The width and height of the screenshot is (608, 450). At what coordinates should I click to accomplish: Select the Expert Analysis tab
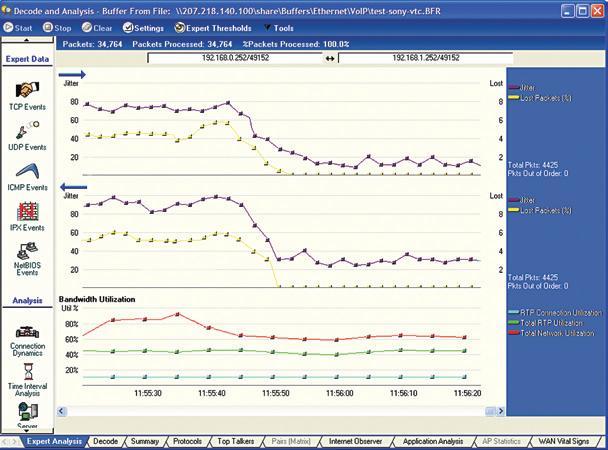coord(54,441)
